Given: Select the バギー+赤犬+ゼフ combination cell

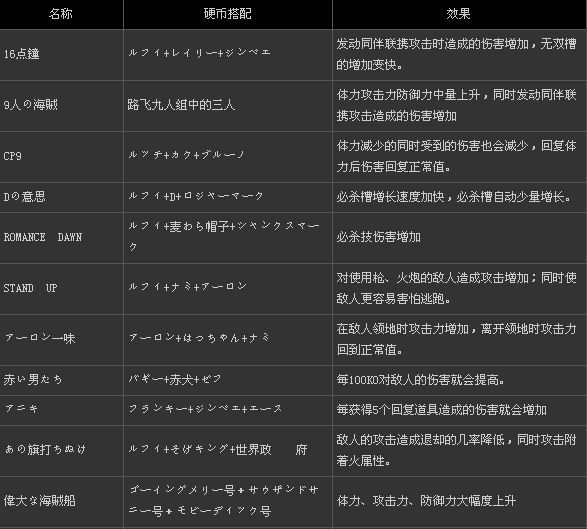Looking at the screenshot, I should coord(228,380).
